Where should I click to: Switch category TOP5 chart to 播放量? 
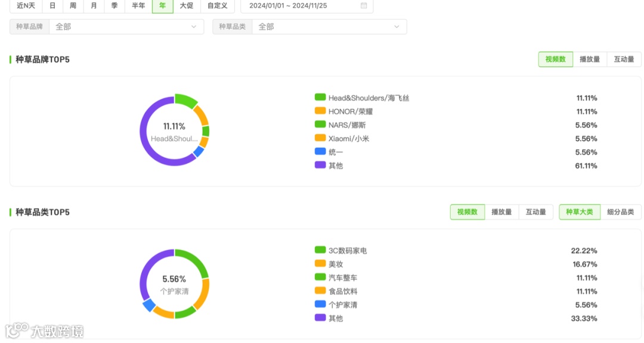point(501,212)
